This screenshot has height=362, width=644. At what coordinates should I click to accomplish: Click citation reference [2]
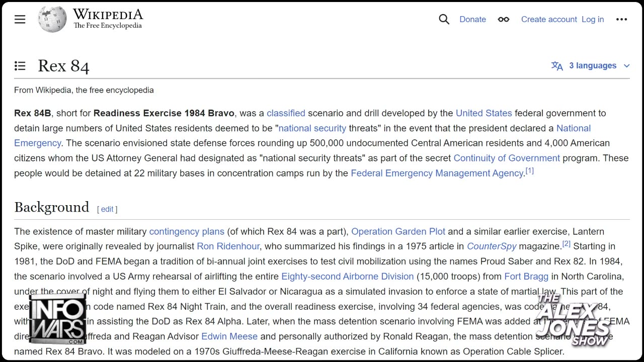pos(567,244)
